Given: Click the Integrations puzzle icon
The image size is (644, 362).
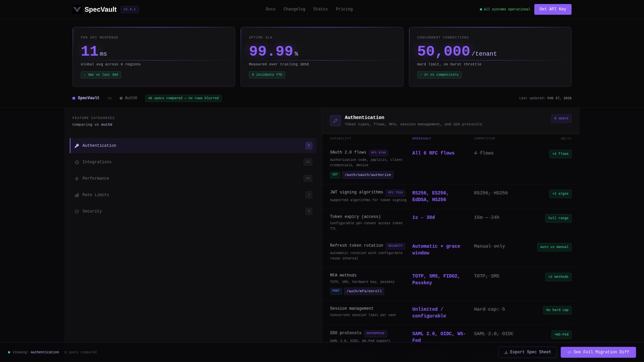Looking at the screenshot, I should (77, 162).
